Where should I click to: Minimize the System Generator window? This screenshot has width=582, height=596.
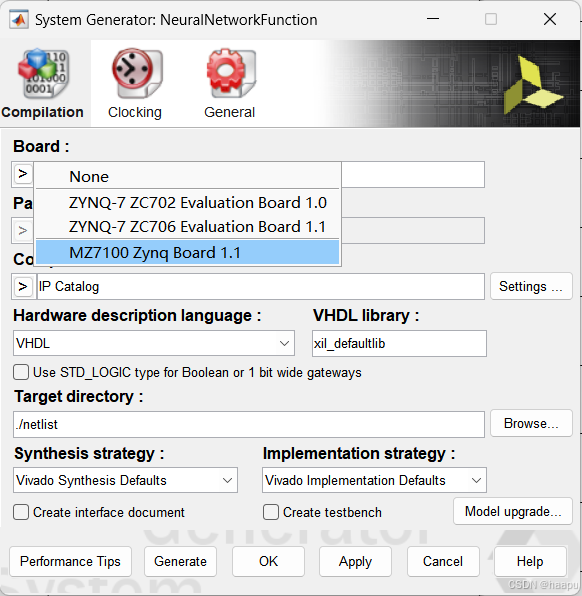433,19
